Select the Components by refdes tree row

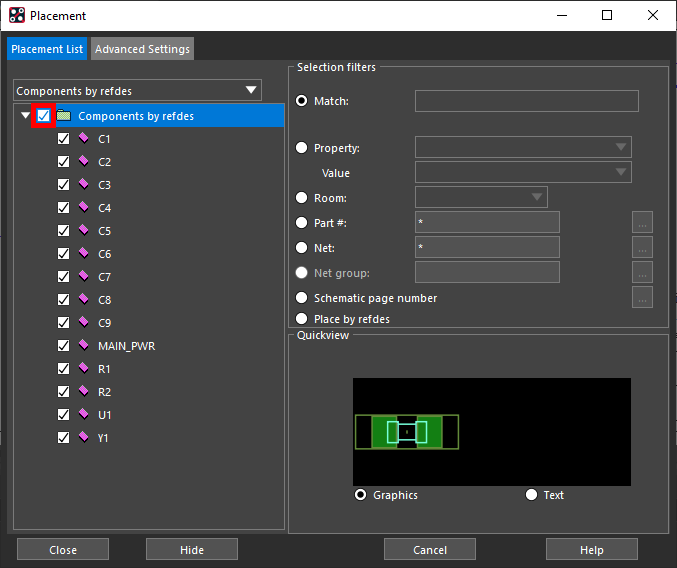pyautogui.click(x=149, y=115)
